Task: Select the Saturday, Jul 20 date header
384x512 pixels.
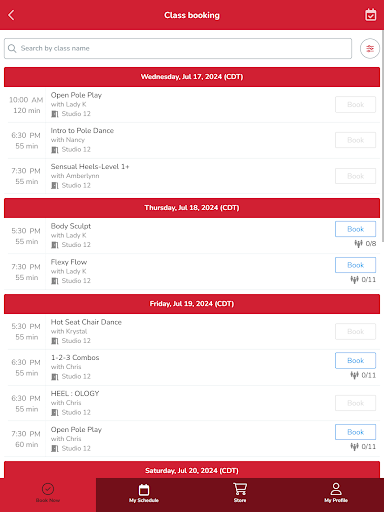Action: pos(192,470)
